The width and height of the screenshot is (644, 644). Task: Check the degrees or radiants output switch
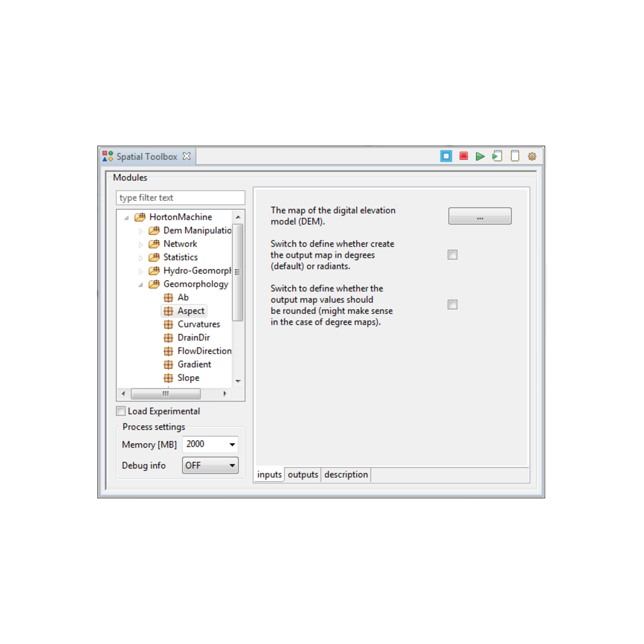tap(452, 255)
